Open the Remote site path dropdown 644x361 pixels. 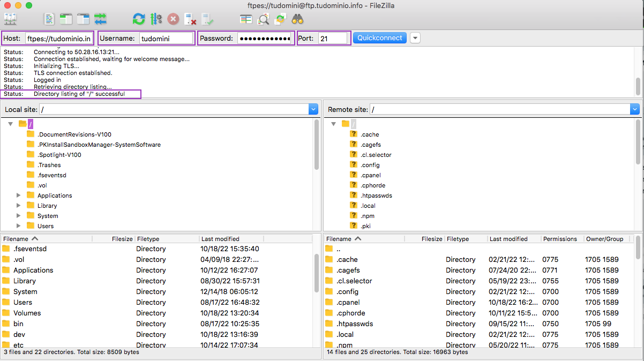click(635, 109)
